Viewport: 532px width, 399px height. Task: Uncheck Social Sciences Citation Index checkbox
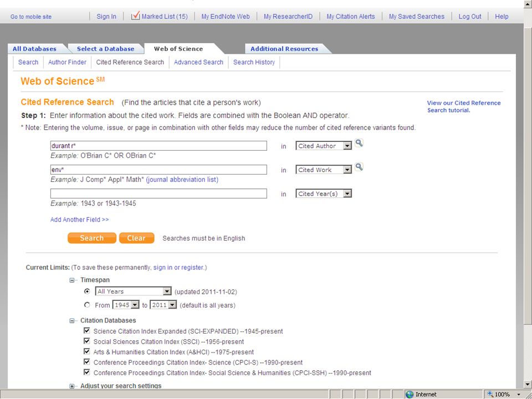[87, 341]
